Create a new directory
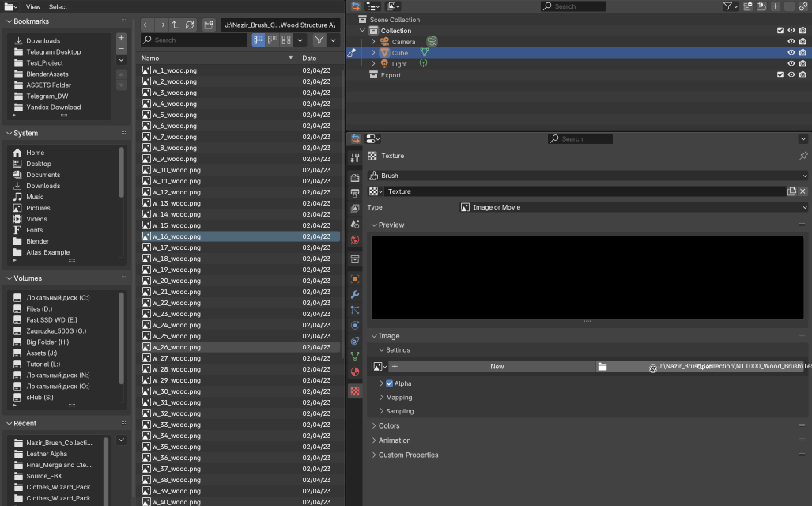This screenshot has height=506, width=812. pos(208,25)
